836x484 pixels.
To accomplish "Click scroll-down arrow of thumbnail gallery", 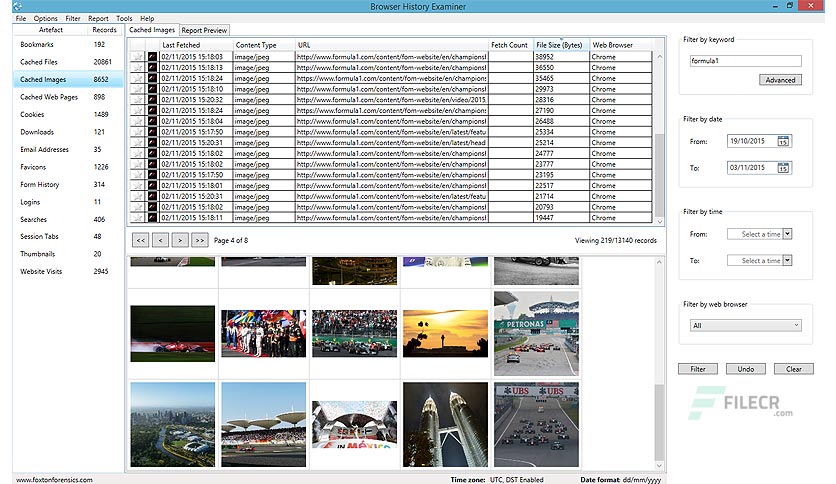I will 659,466.
